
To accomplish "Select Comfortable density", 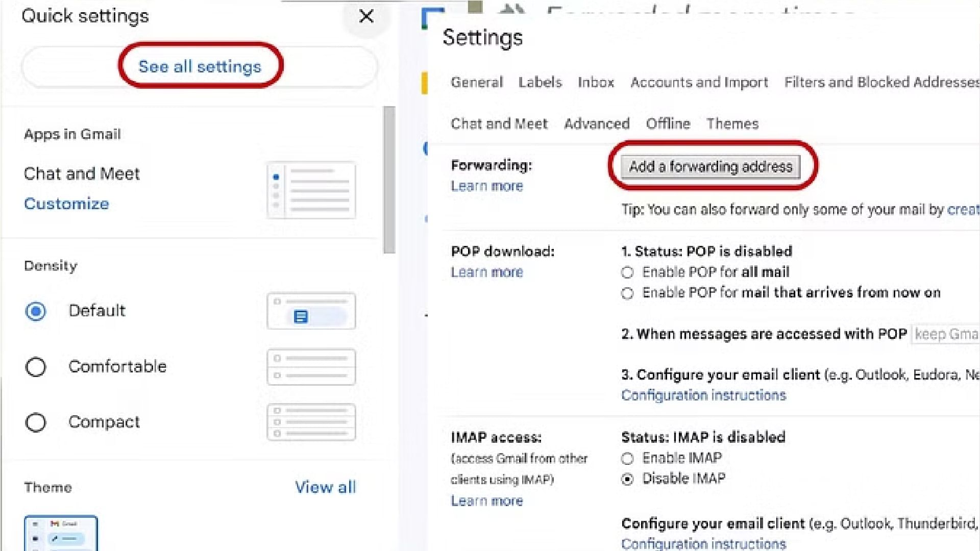I will (x=36, y=367).
